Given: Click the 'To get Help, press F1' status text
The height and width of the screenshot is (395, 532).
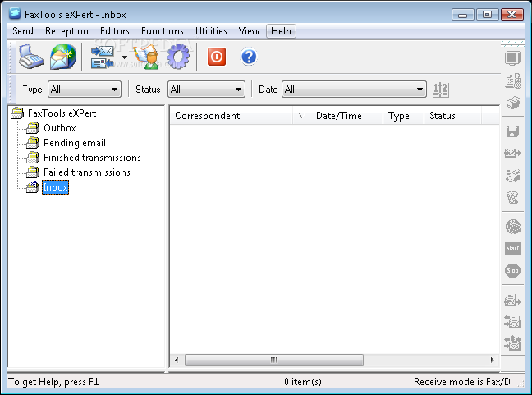Looking at the screenshot, I should tap(53, 382).
